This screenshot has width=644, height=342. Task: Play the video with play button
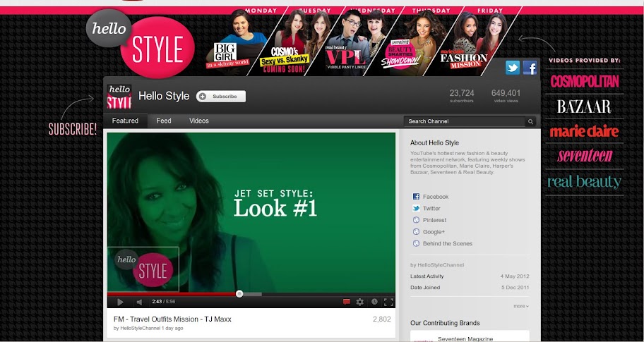point(120,303)
